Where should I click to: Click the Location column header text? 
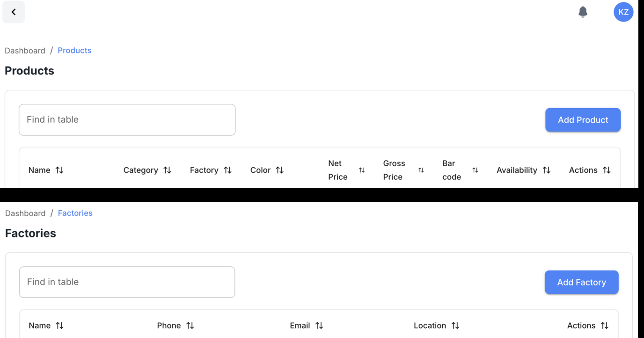pos(430,325)
